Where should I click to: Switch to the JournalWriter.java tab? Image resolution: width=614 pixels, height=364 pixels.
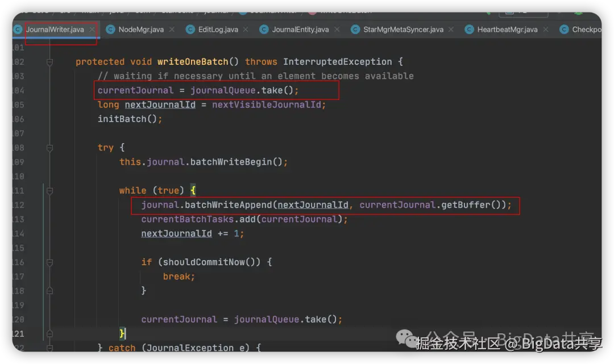[x=55, y=30]
